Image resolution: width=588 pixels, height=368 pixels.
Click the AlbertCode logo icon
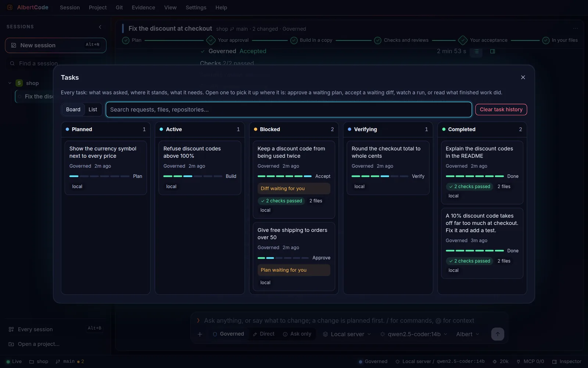10,7
